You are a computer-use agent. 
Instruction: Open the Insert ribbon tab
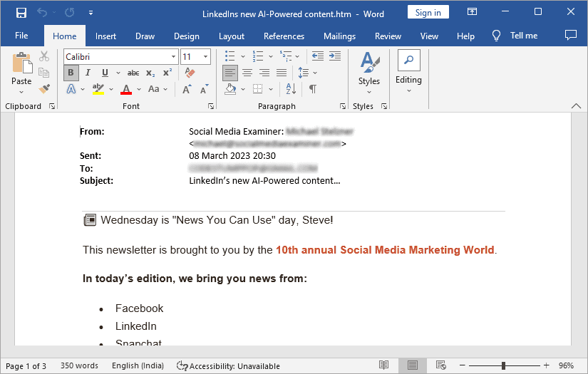(x=105, y=36)
